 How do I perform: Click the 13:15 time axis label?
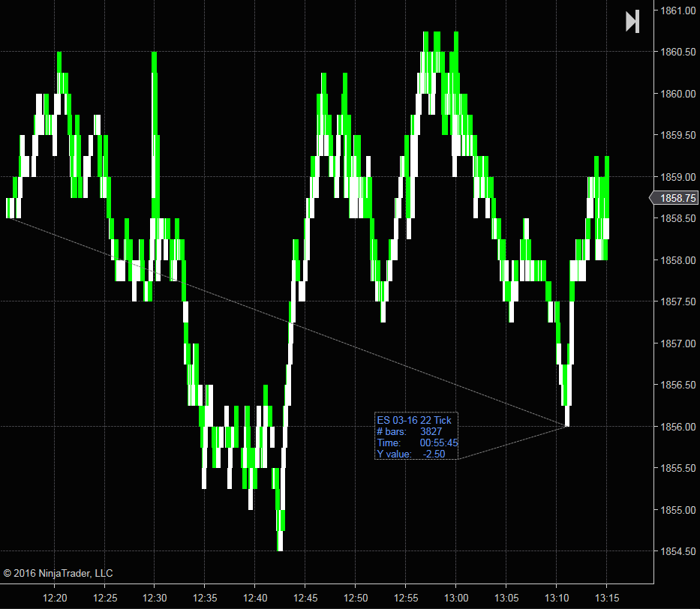607,598
